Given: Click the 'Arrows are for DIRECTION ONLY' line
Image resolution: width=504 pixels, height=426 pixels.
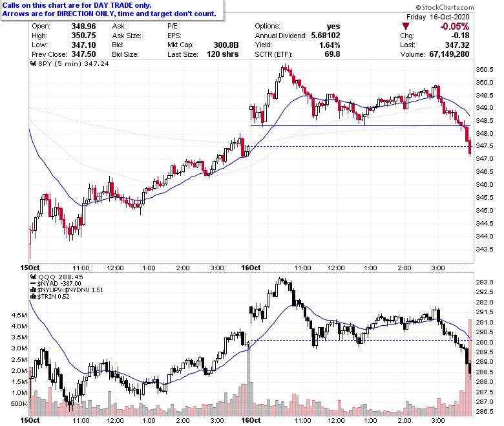Looking at the screenshot, I should pos(109,14).
